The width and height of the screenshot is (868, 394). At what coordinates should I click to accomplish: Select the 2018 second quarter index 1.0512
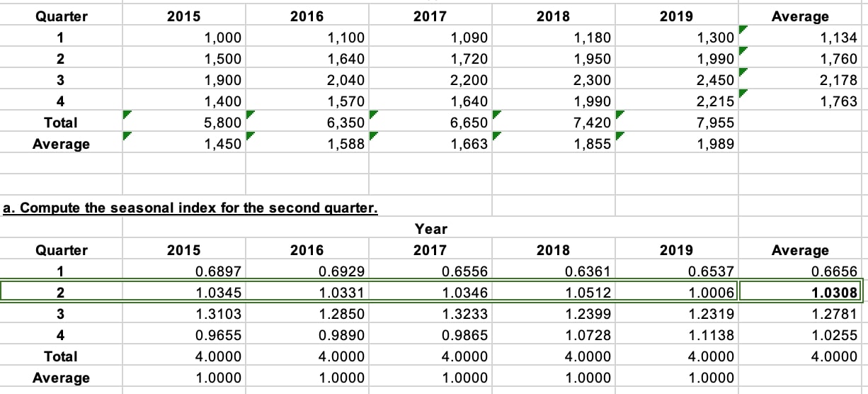tap(554, 292)
